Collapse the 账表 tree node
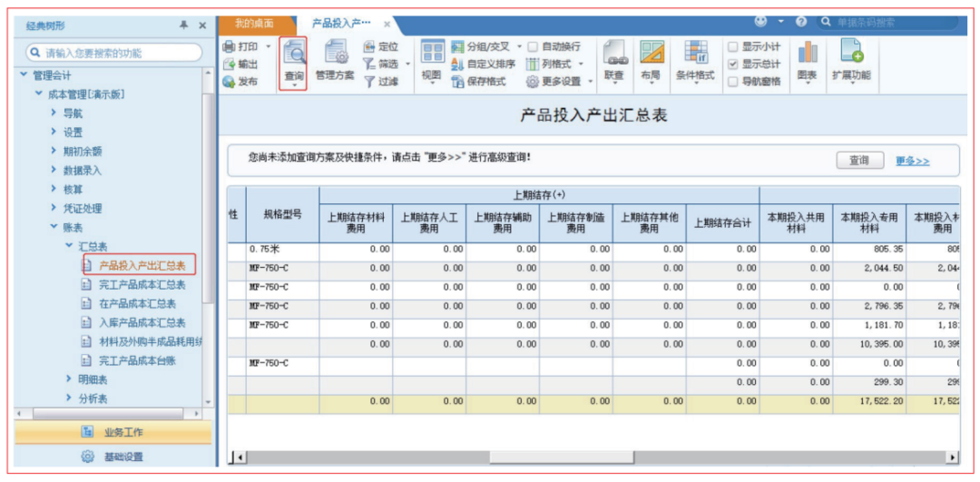Screen dimensions: 980x482 (x=54, y=228)
